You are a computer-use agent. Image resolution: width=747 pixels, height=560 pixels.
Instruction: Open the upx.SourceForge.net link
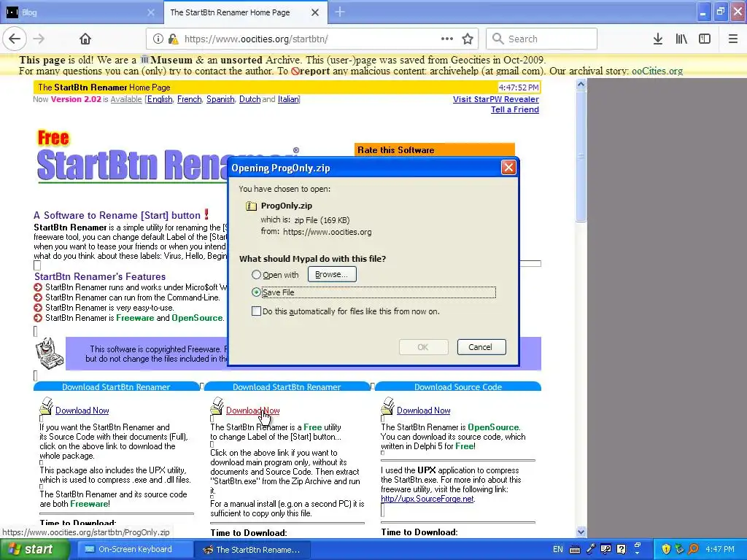click(427, 499)
